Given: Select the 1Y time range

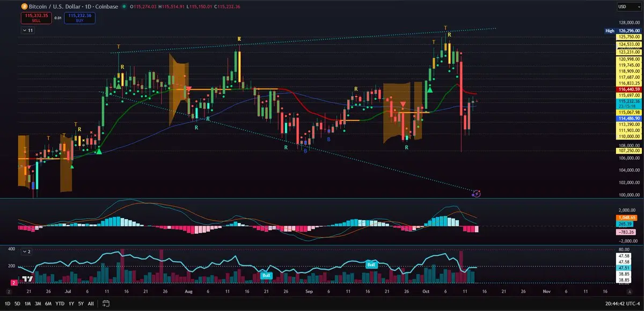Looking at the screenshot, I should [x=70, y=303].
